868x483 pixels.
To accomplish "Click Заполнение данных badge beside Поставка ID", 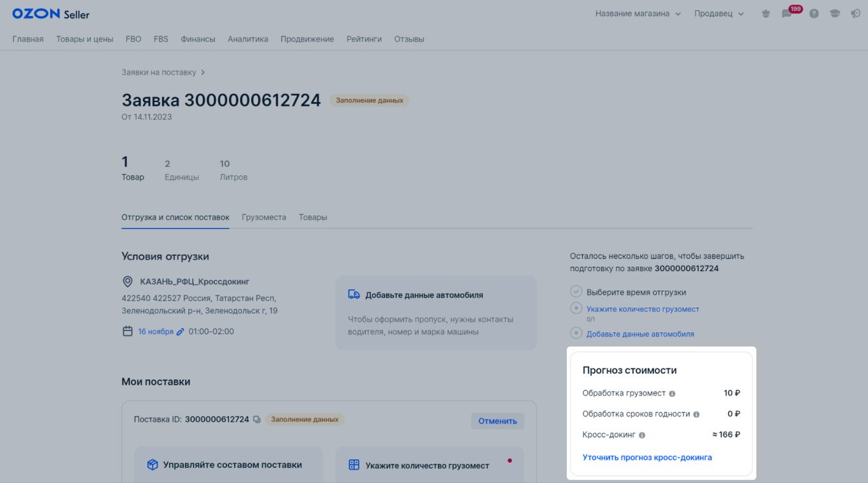I will coord(304,419).
